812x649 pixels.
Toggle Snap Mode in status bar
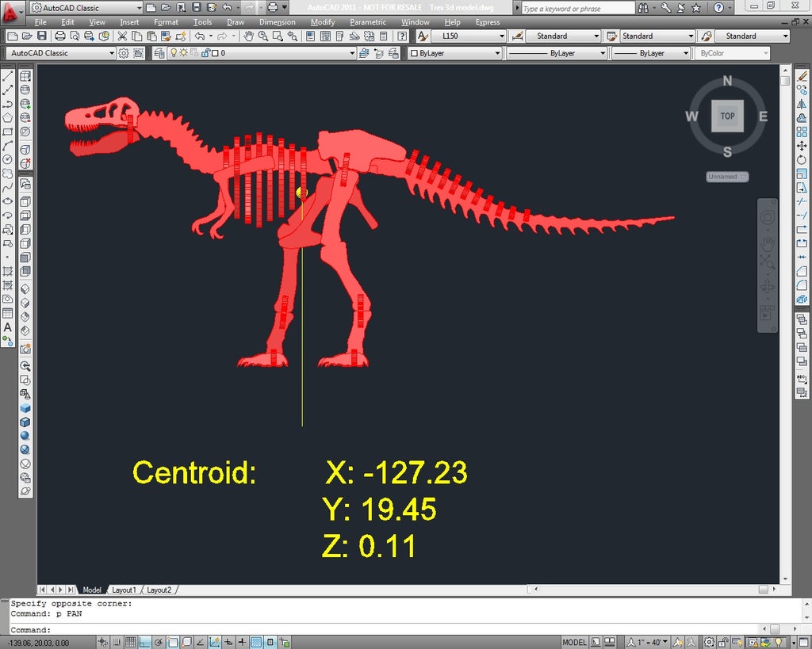[117, 643]
